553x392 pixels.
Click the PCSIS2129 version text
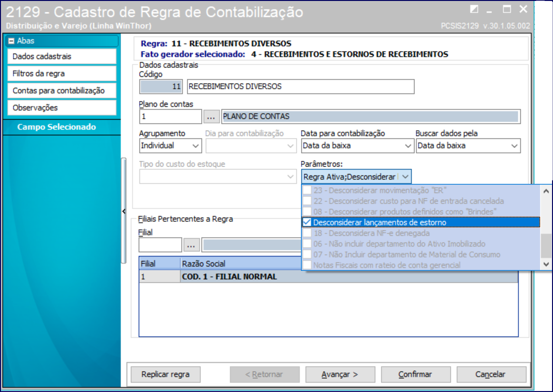click(485, 26)
